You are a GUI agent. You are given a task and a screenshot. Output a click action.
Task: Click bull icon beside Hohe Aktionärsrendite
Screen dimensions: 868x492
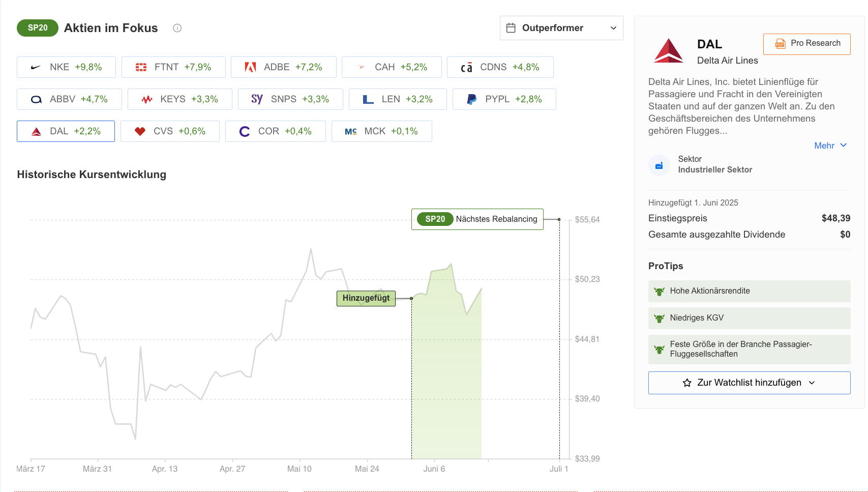(x=660, y=292)
